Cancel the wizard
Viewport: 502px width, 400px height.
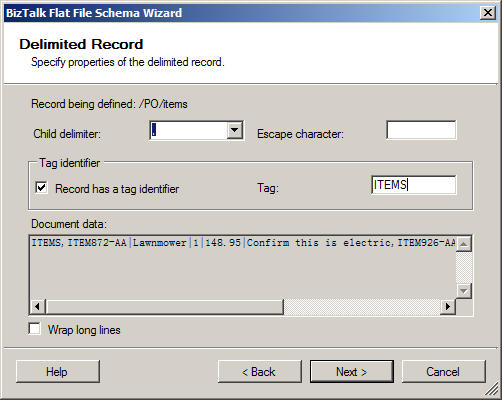(x=444, y=371)
